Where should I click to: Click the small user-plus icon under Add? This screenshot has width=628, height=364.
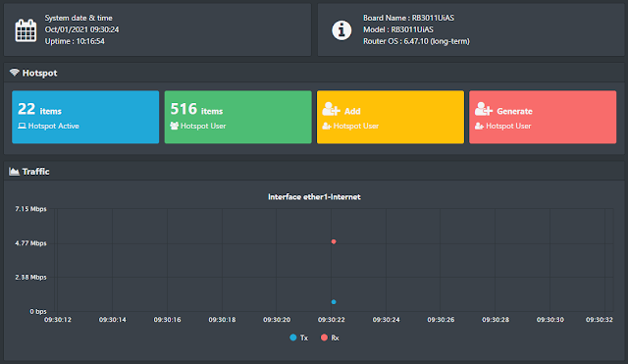(327, 127)
